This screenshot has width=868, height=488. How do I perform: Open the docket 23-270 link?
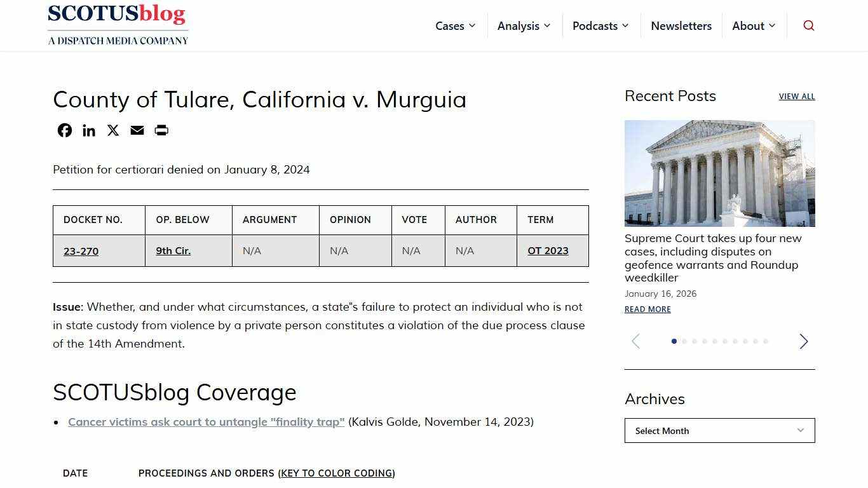click(81, 251)
